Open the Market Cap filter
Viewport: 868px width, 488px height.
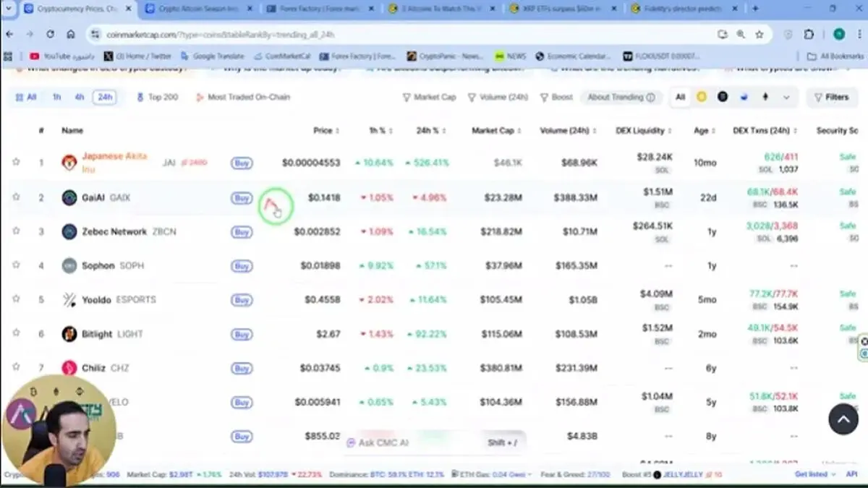click(429, 97)
